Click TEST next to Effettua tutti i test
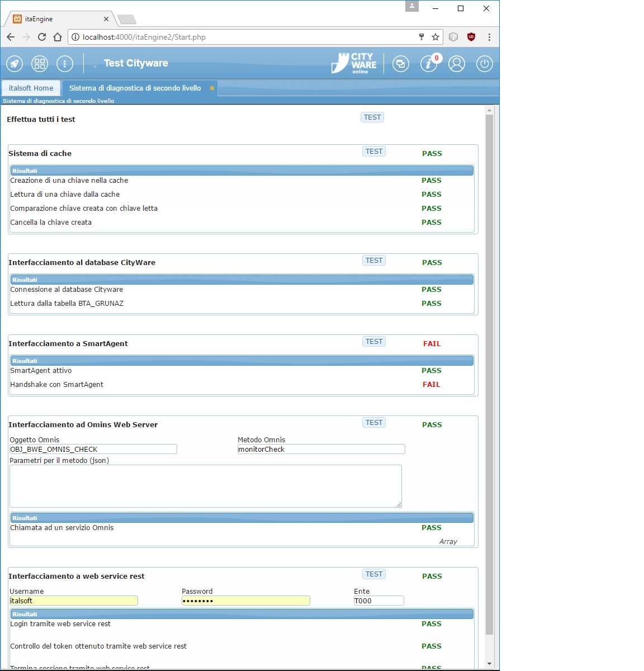Screen dimensions: 644x671 coord(372,117)
